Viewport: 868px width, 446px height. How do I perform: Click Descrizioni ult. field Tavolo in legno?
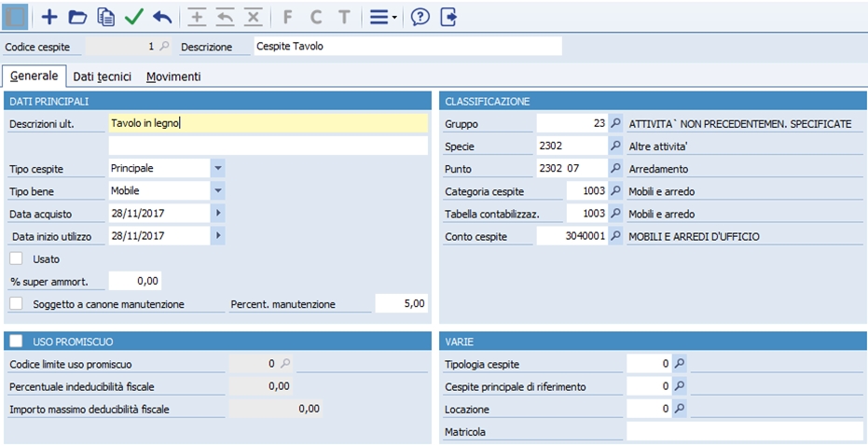268,123
